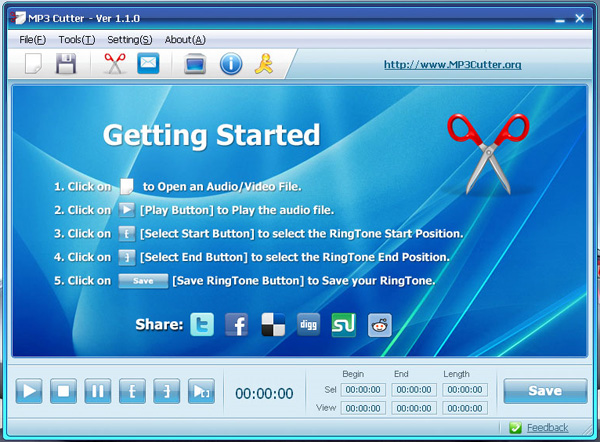600x442 pixels.
Task: Pause audio with the Pause button
Action: click(98, 391)
